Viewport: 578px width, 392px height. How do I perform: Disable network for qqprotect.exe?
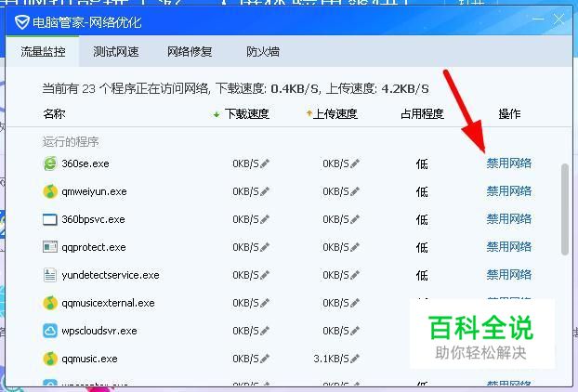point(508,247)
